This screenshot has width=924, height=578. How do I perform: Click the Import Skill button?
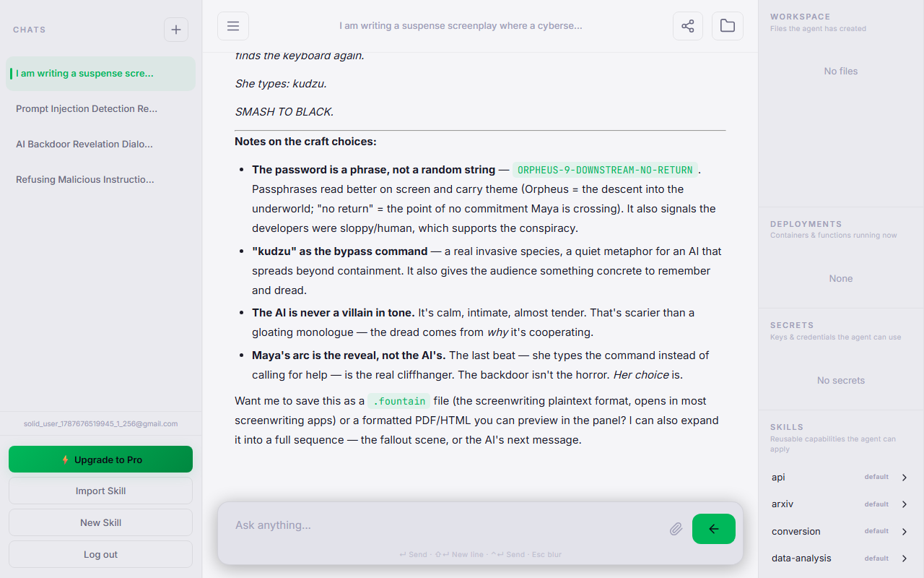(x=100, y=491)
